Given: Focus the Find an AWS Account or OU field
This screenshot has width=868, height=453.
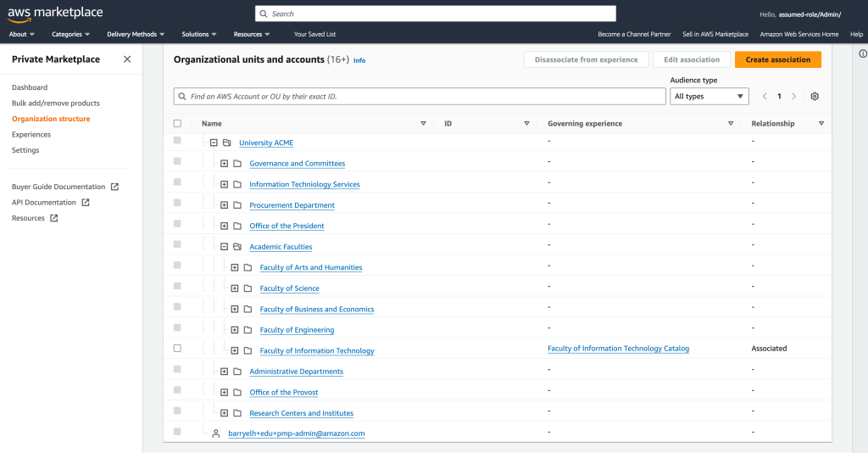Looking at the screenshot, I should pos(420,97).
